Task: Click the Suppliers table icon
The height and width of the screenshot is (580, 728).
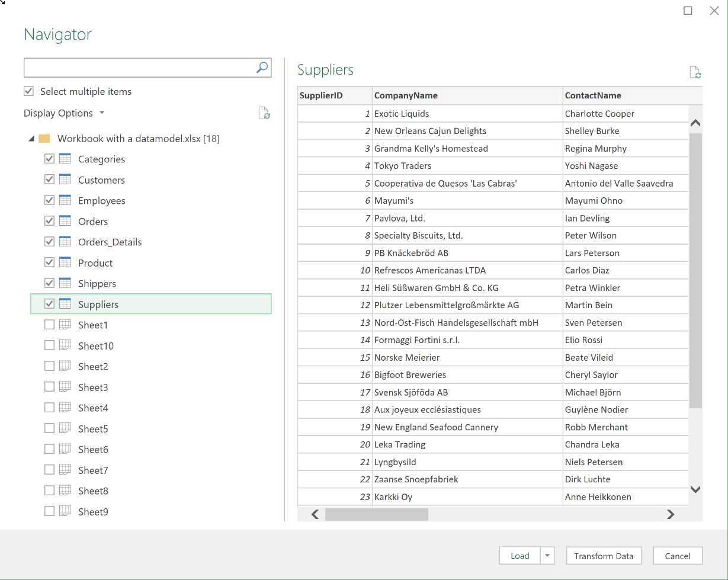Action: [x=65, y=304]
